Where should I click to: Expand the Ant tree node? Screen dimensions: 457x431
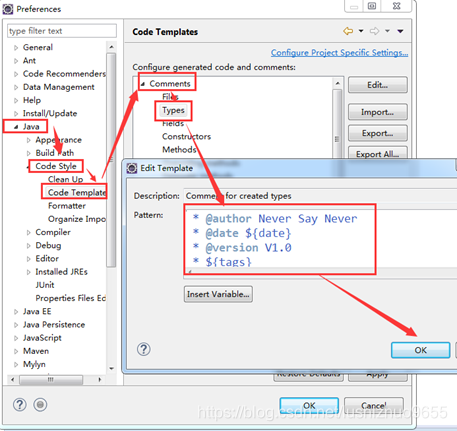pos(16,61)
